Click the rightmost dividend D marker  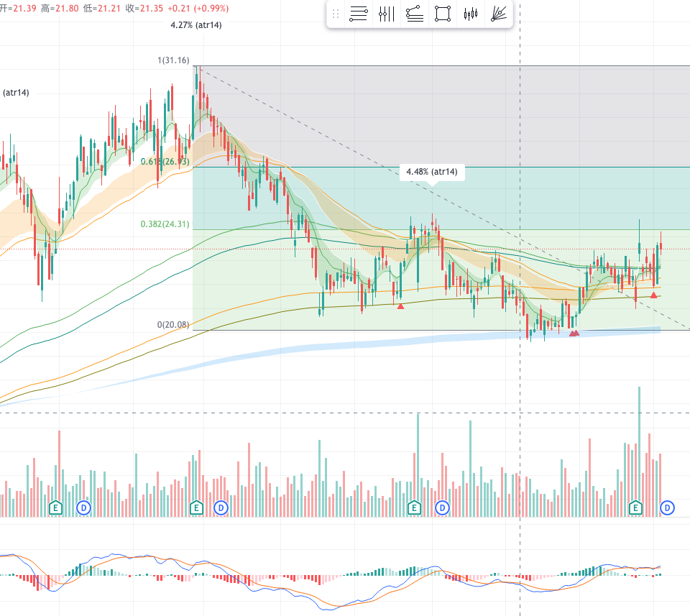coord(668,507)
